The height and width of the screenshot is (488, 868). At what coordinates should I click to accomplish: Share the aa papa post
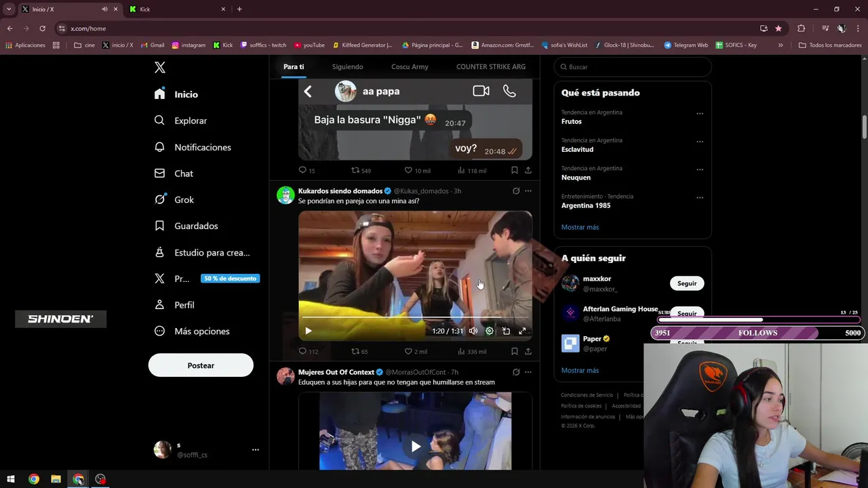[528, 170]
